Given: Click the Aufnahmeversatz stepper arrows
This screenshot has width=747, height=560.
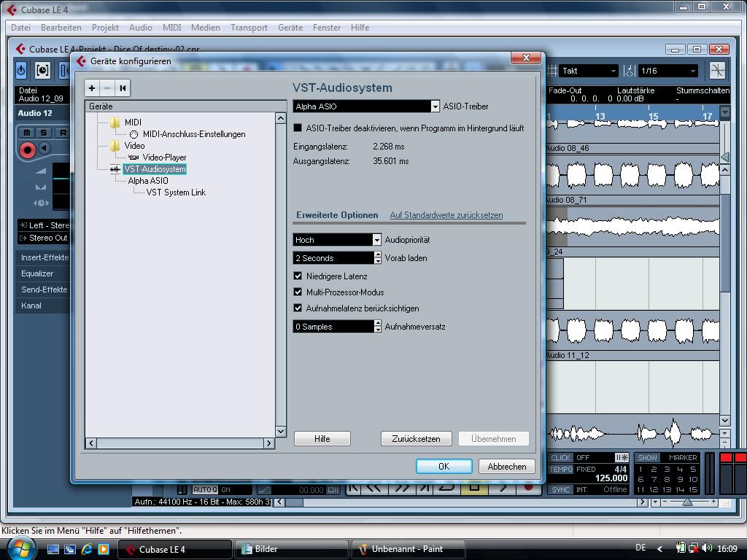Looking at the screenshot, I should tap(378, 327).
